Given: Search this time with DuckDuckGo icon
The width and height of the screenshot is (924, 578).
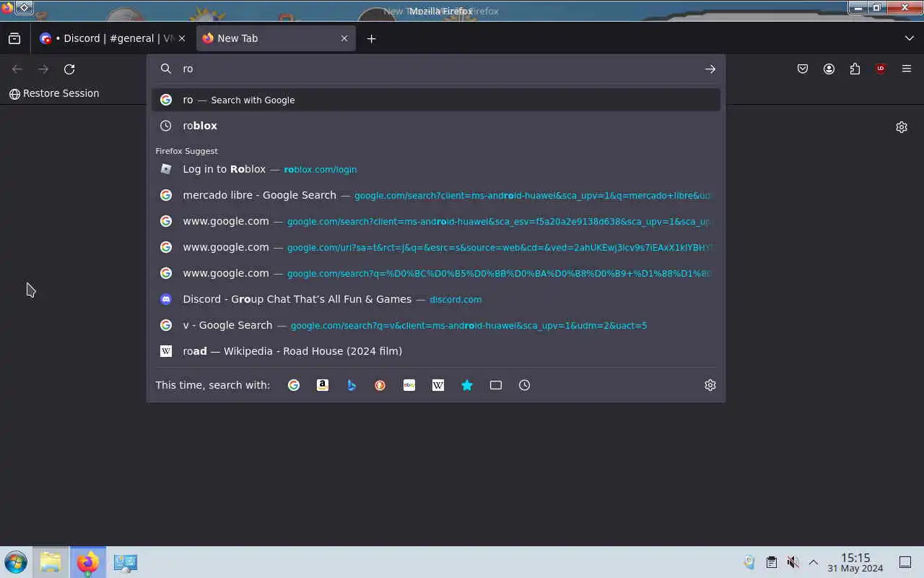Looking at the screenshot, I should [x=380, y=385].
